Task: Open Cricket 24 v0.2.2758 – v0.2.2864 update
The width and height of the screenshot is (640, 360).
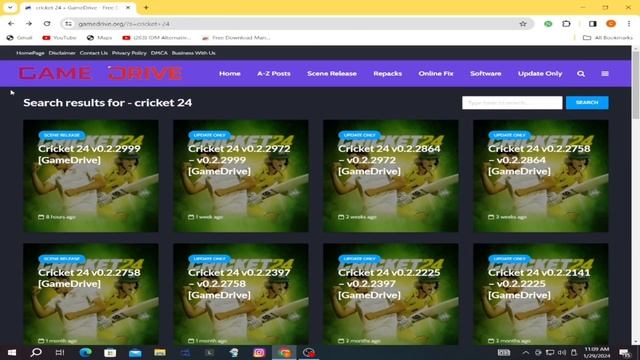Action: (539, 160)
